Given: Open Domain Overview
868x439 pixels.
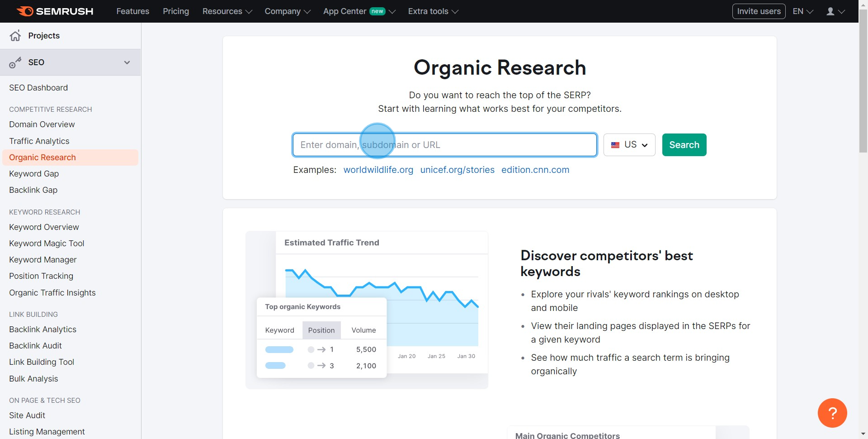Looking at the screenshot, I should [x=42, y=124].
